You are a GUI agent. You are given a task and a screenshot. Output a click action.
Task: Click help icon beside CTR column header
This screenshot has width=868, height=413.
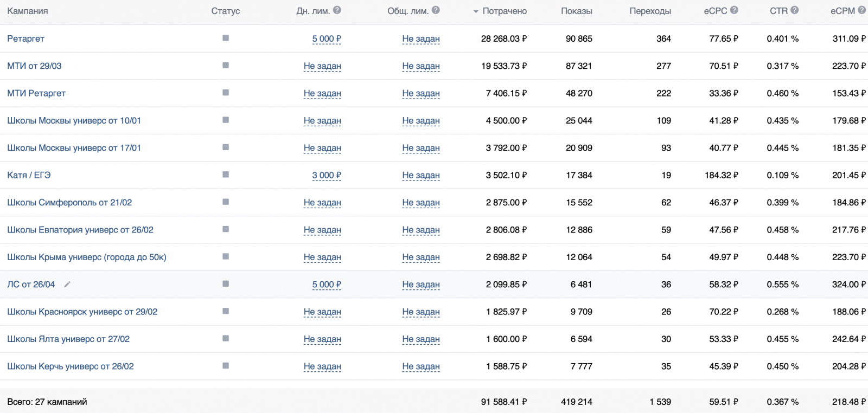coord(794,10)
